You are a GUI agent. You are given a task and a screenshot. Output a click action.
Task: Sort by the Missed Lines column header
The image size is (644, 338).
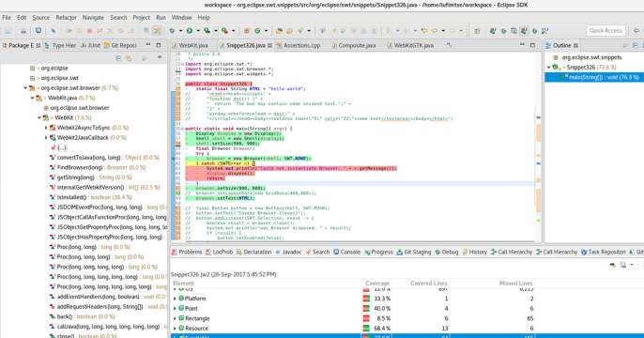coord(516,284)
